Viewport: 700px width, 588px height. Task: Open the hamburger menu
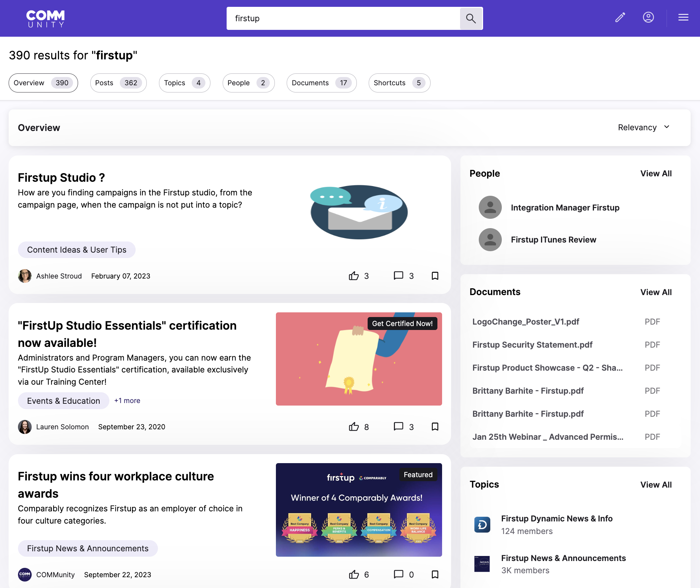click(x=683, y=17)
